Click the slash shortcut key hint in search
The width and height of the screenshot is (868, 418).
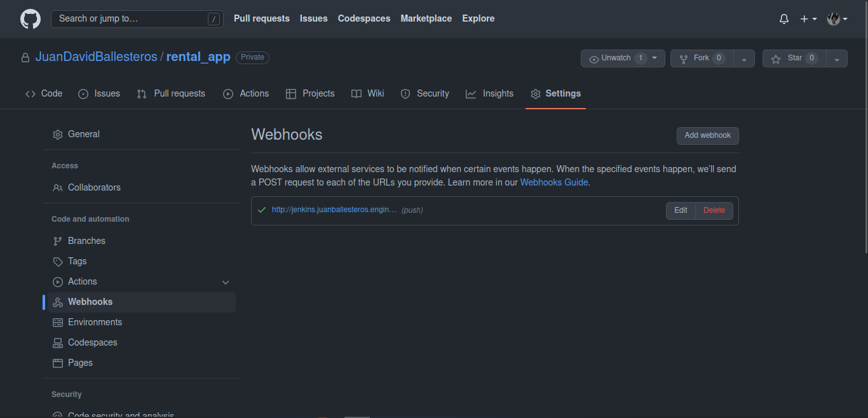click(214, 19)
